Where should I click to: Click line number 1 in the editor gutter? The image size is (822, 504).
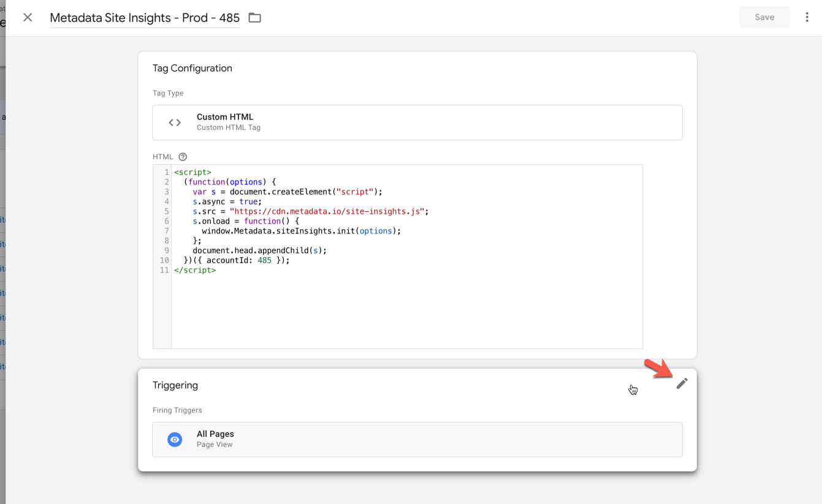(166, 172)
